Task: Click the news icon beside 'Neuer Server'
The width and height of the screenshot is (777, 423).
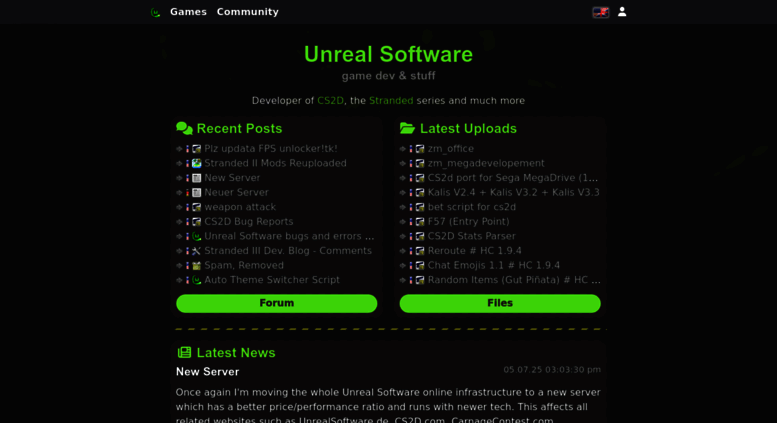Action: click(x=197, y=192)
